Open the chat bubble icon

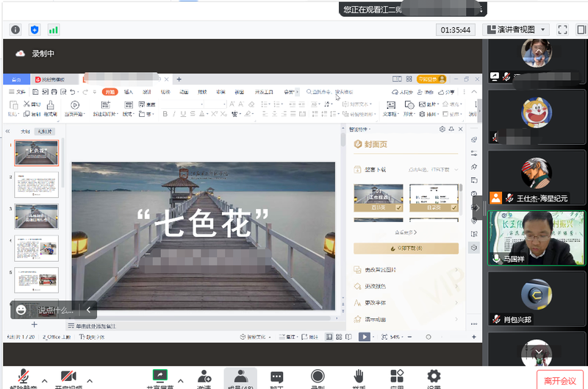click(277, 376)
